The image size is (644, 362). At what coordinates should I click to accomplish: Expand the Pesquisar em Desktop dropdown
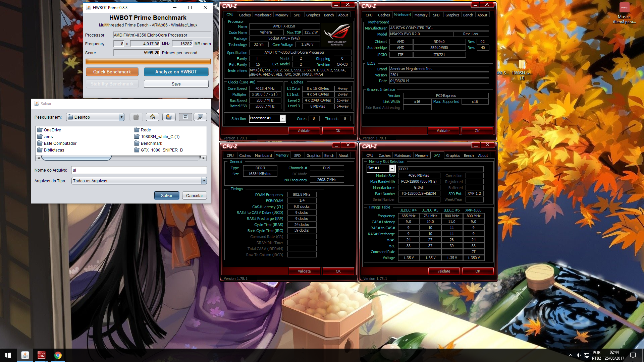click(x=121, y=117)
